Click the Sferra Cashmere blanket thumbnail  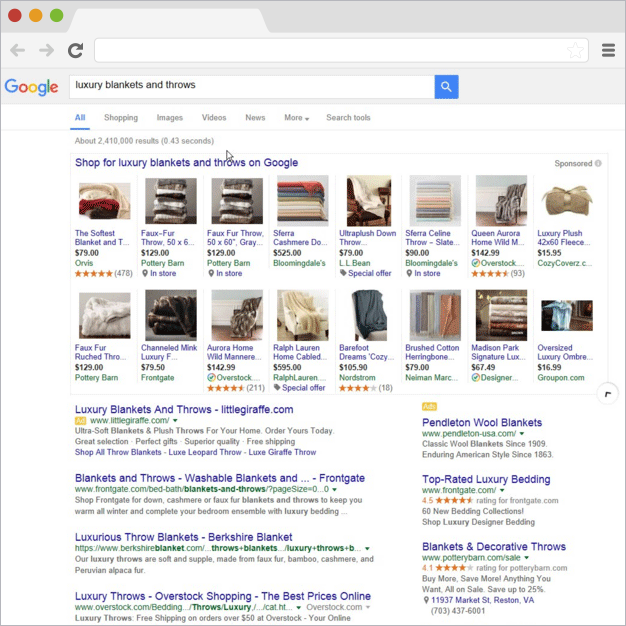click(303, 200)
